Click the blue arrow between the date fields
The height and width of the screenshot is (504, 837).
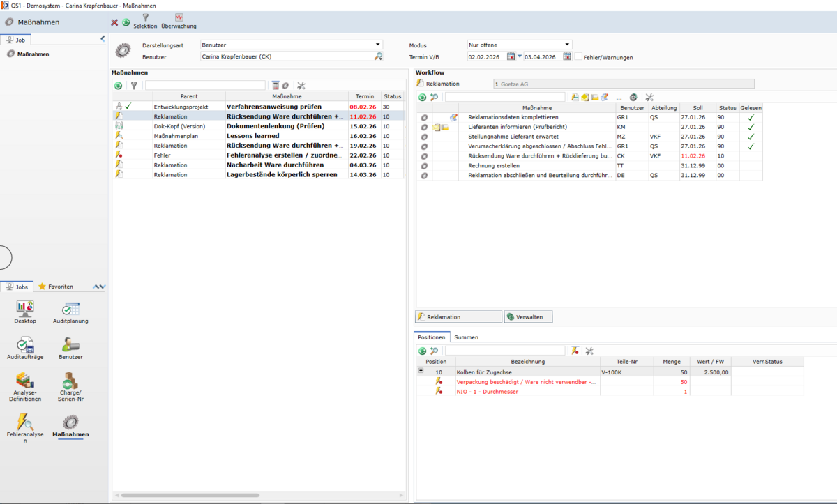[520, 56]
